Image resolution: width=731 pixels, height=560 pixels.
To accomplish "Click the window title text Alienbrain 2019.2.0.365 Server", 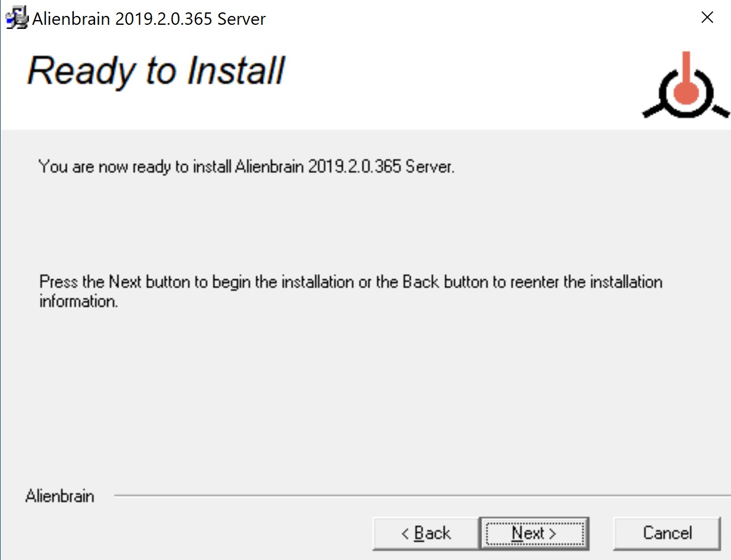I will 149,19.
